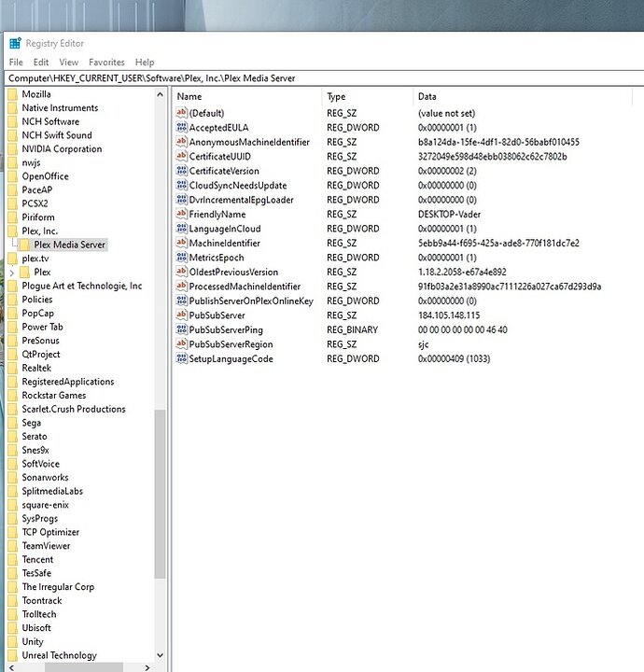
Task: Open the View menu
Action: pyautogui.click(x=68, y=63)
